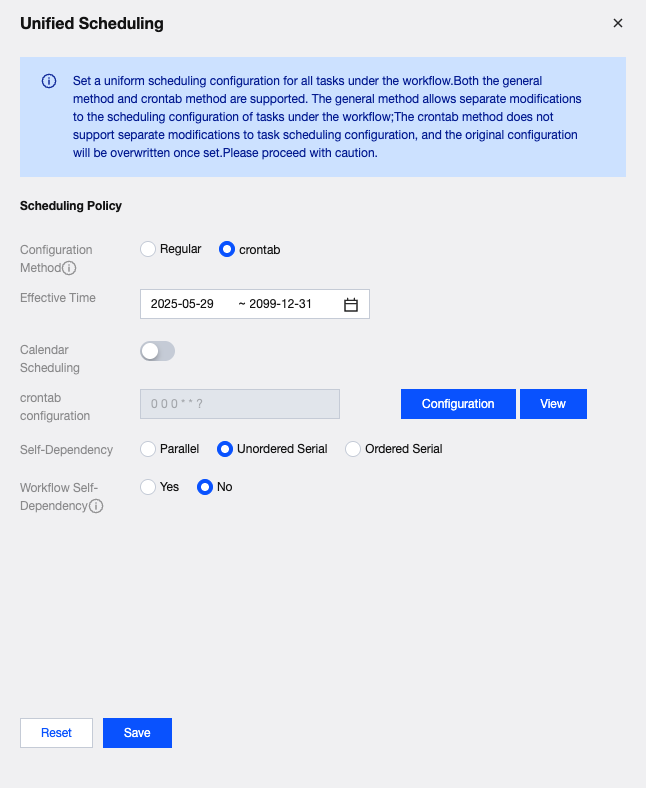Screen dimensions: 646x788
Task: Close the Unified Scheduling dialog
Action: pyautogui.click(x=618, y=23)
